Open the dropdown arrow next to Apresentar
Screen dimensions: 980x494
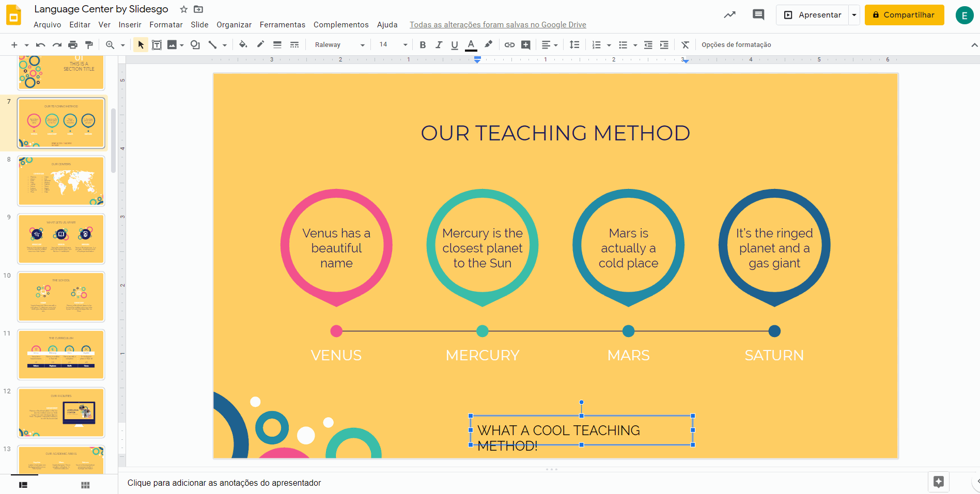pos(854,15)
